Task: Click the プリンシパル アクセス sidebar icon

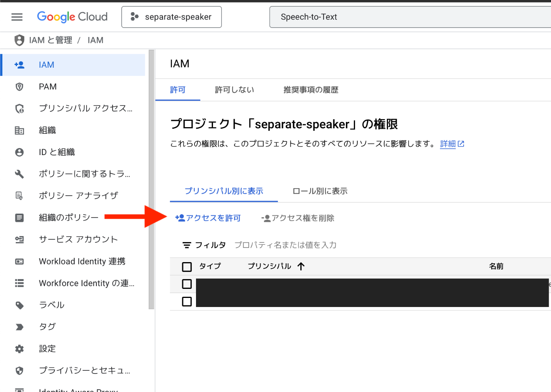Action: tap(19, 109)
